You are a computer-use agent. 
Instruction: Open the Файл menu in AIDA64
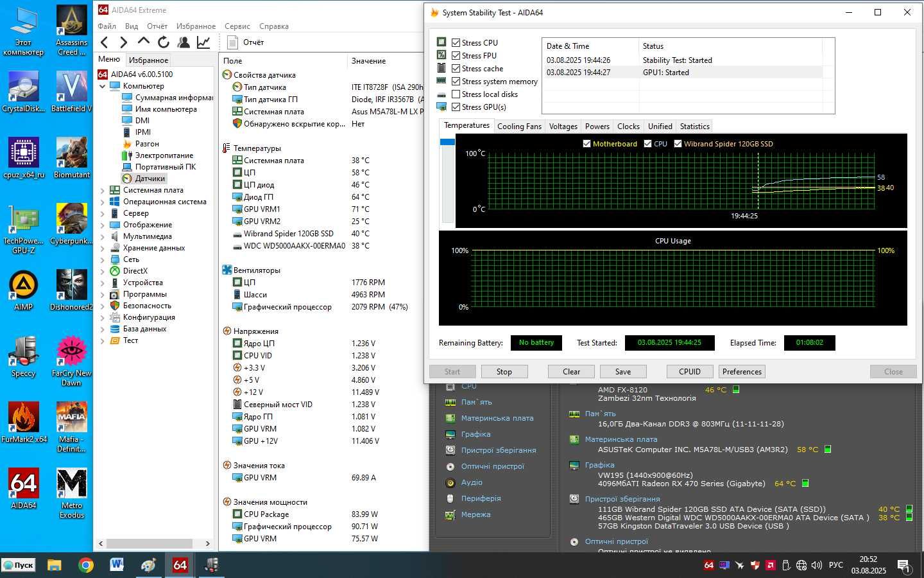(107, 26)
